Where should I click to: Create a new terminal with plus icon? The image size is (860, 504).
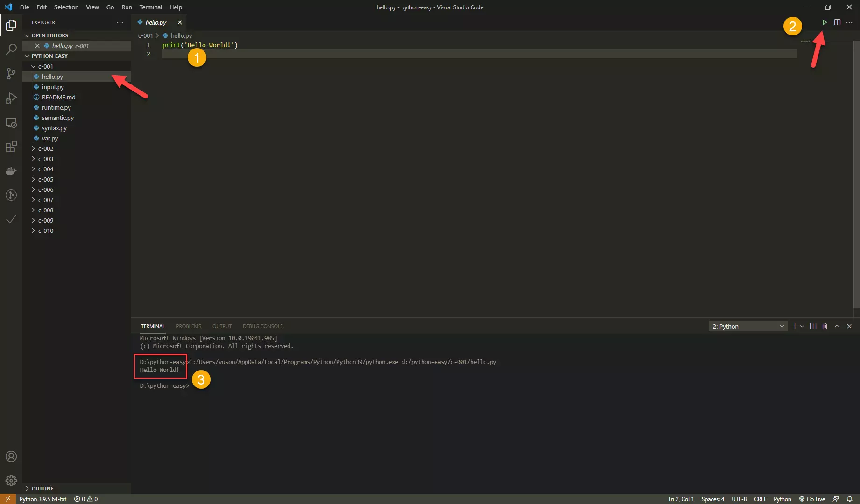click(795, 326)
